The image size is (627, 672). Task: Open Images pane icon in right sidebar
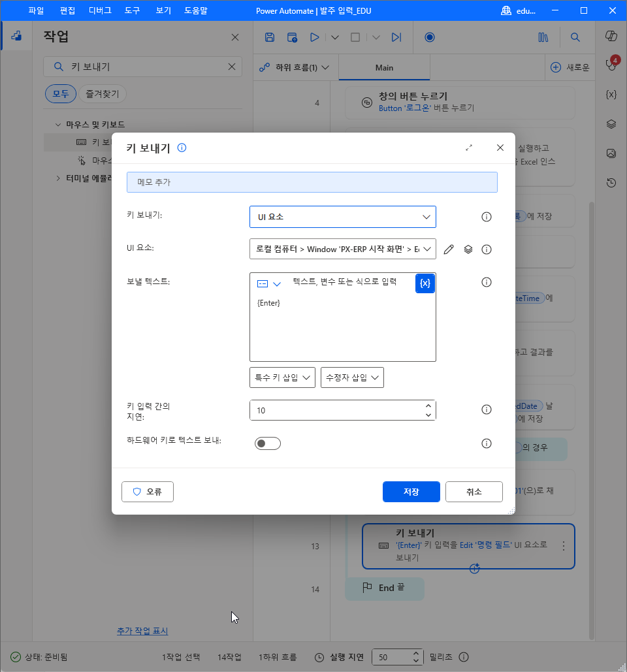click(x=611, y=153)
